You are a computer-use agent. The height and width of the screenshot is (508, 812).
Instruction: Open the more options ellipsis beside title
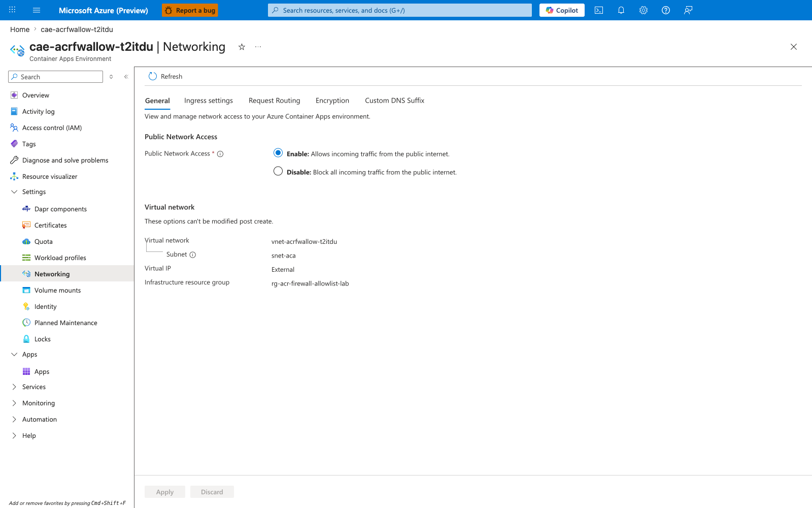pos(258,47)
